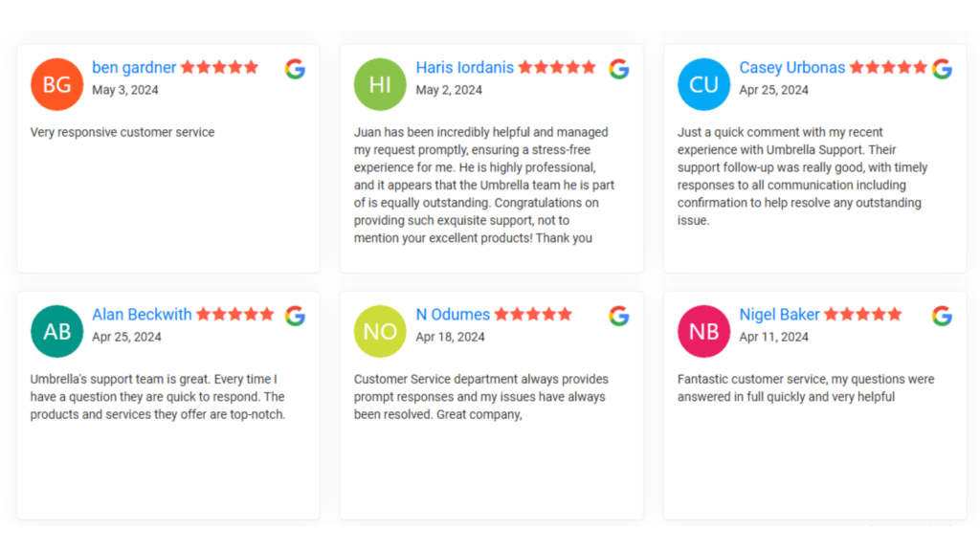Click the teal AB avatar circle
This screenshot has height=551, width=980.
click(56, 331)
